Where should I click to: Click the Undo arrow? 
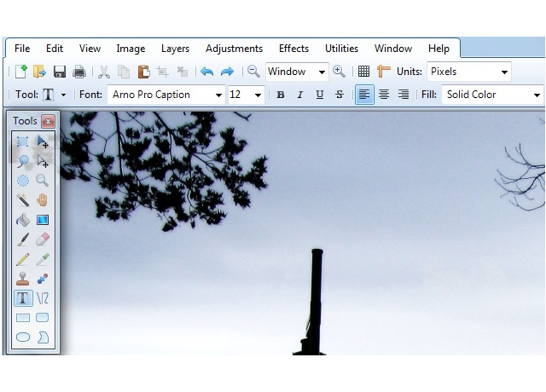[206, 72]
